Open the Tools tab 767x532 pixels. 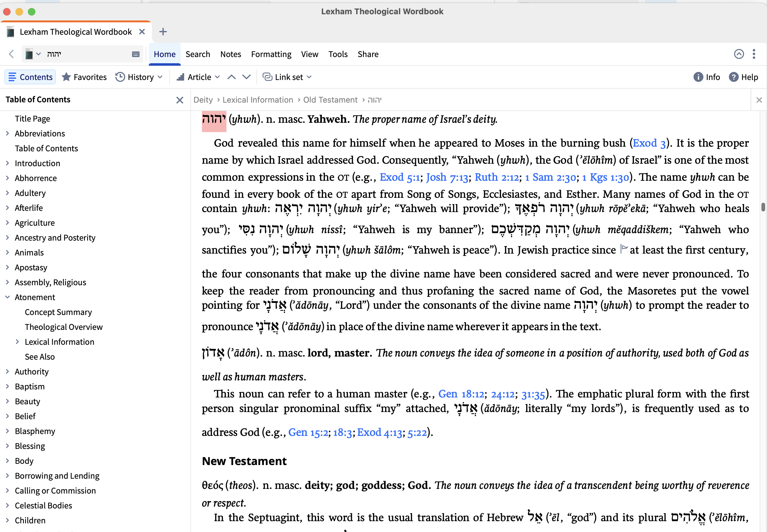point(338,54)
